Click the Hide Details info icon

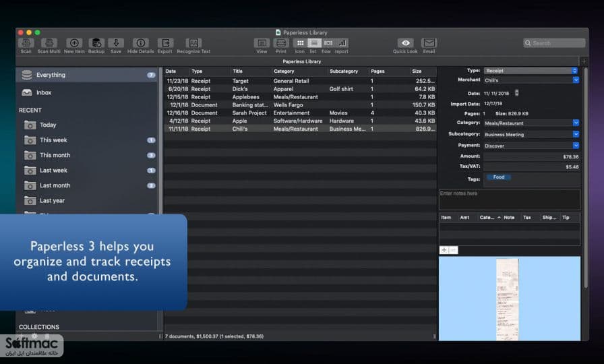141,43
